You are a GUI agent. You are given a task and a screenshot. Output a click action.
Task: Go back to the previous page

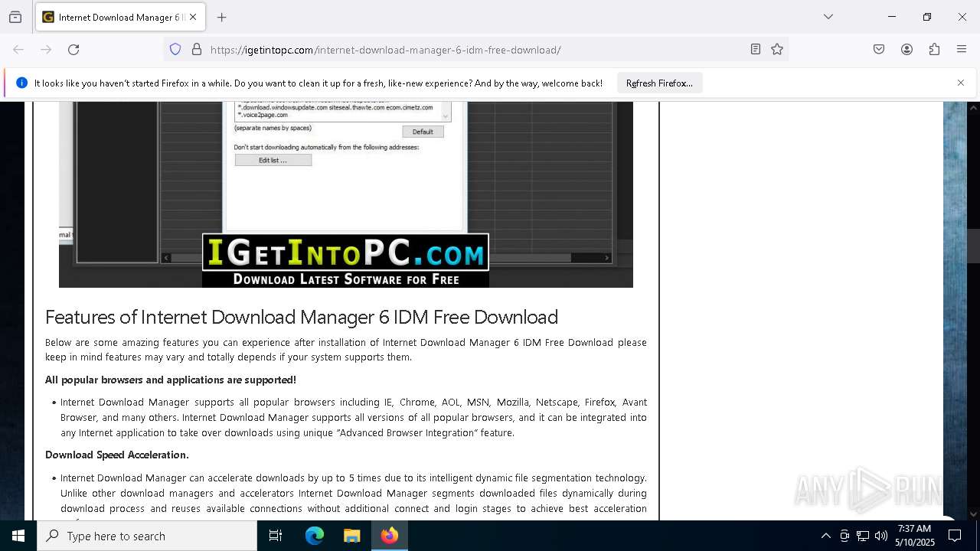18,50
